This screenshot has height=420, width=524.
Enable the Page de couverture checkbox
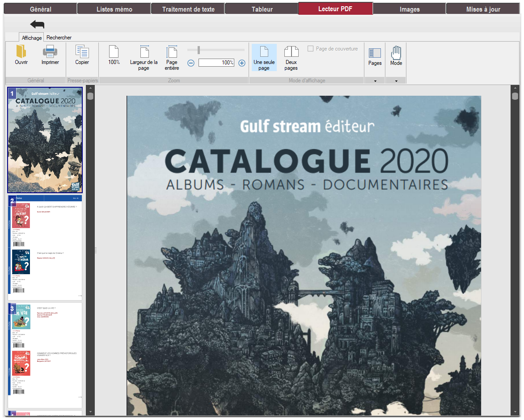pos(310,48)
